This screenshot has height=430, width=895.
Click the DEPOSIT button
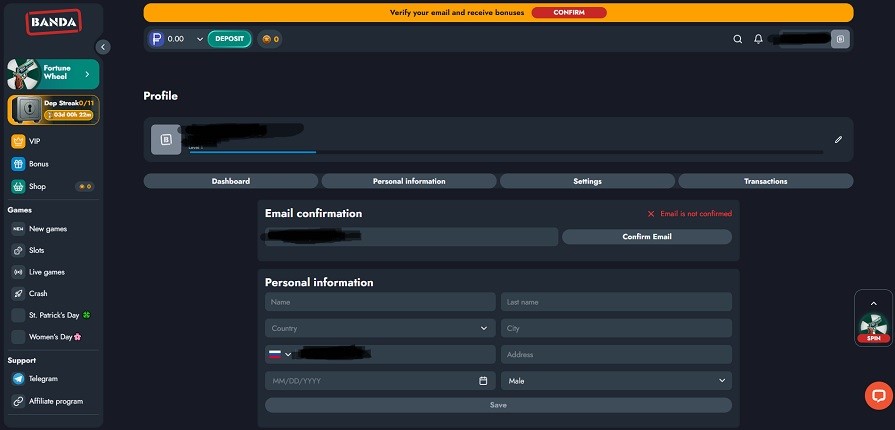click(x=229, y=39)
